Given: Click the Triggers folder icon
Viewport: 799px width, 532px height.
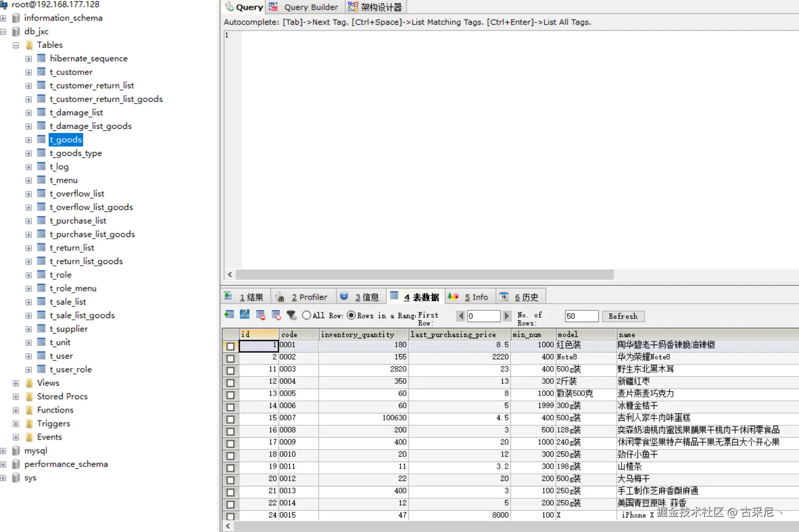Looking at the screenshot, I should click(x=29, y=423).
